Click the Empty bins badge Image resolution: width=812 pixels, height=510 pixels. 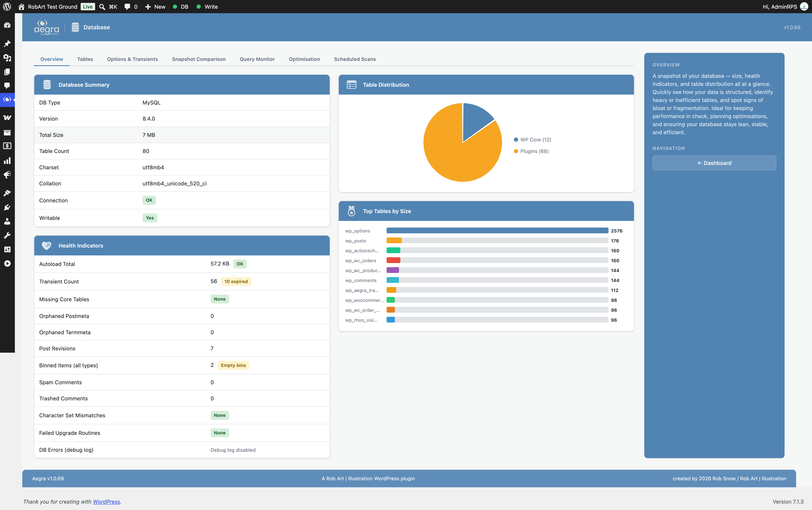click(x=234, y=365)
